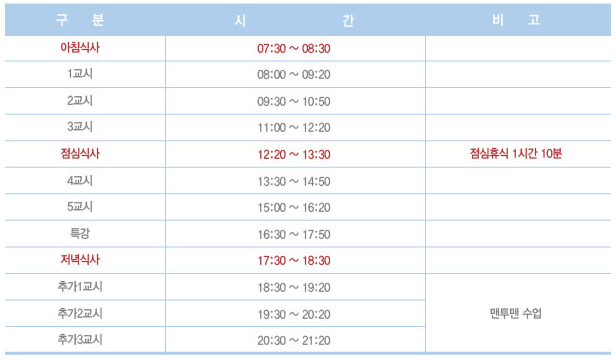Click the 저녁식사 row label
Image resolution: width=616 pixels, height=360 pixels.
pyautogui.click(x=80, y=260)
